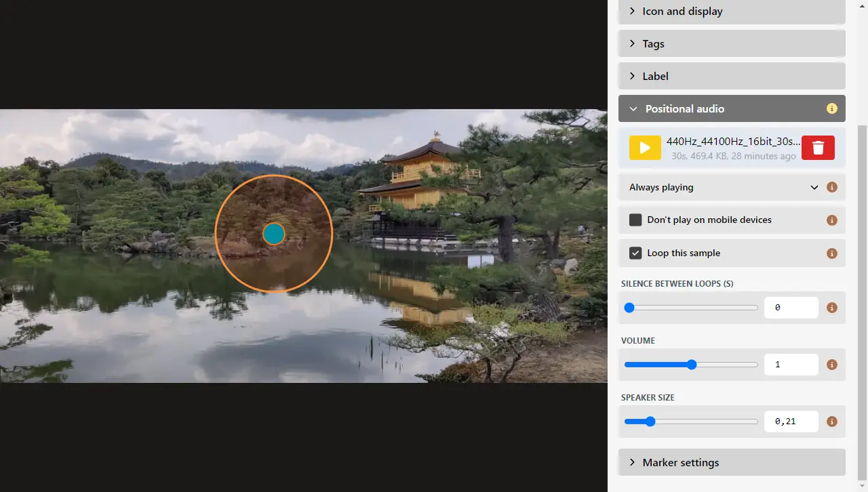The height and width of the screenshot is (492, 868).
Task: Play the 440Hz audio sample
Action: [645, 148]
